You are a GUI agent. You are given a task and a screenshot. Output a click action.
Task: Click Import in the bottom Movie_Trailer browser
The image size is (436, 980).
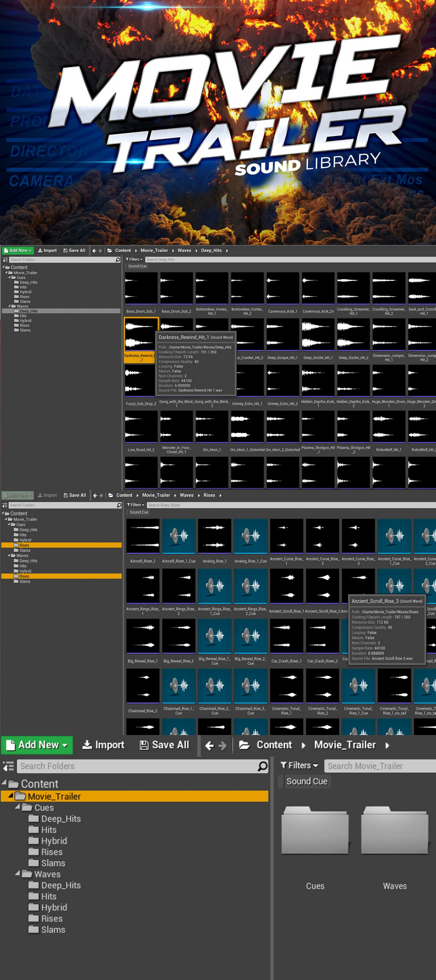pyautogui.click(x=103, y=745)
